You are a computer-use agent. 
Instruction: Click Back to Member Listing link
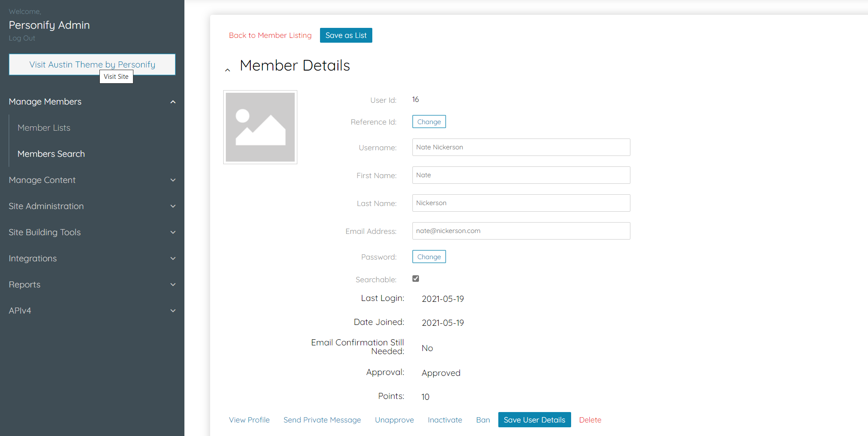pyautogui.click(x=270, y=35)
